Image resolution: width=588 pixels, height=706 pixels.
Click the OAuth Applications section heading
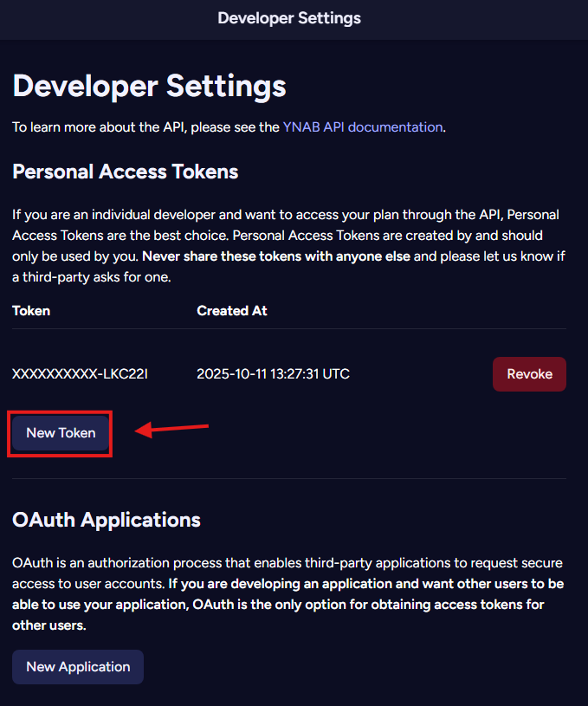tap(107, 520)
